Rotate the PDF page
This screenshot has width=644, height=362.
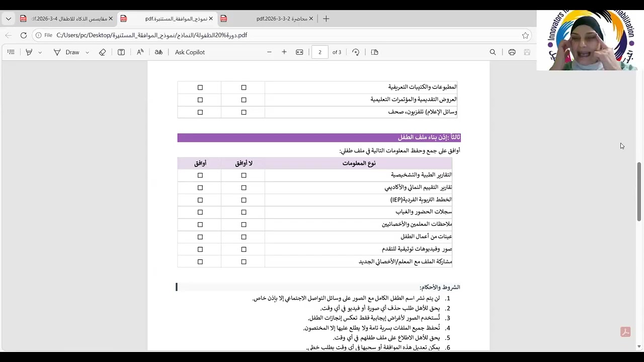(x=356, y=52)
